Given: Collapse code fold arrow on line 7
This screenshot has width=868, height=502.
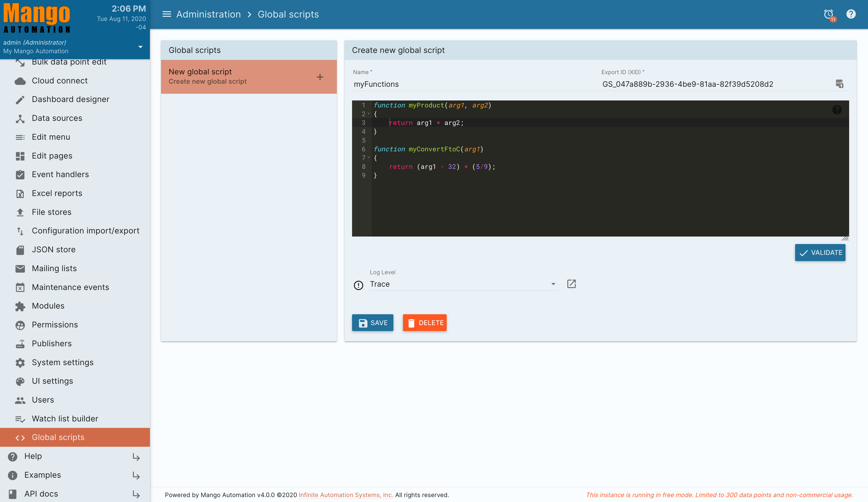Looking at the screenshot, I should point(369,158).
